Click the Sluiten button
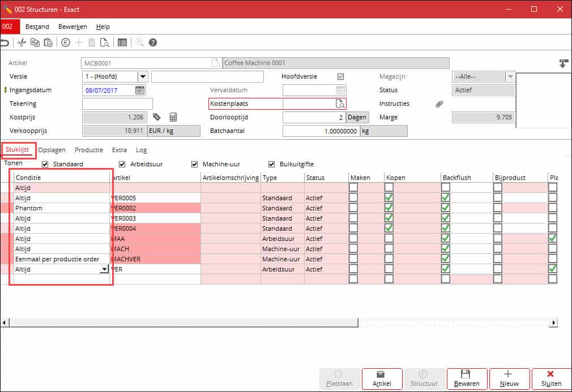This screenshot has width=572, height=392. [x=552, y=379]
